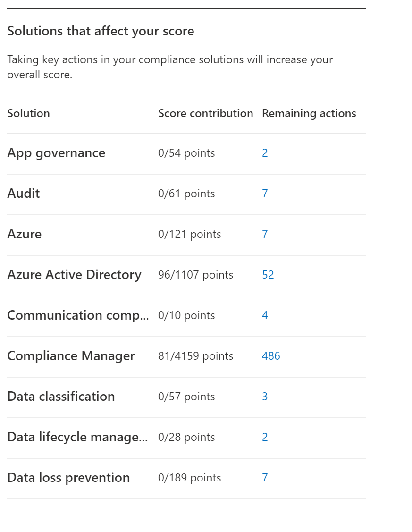Viewport: 412px width, 532px height.
Task: Click the Solutions that affect your score heading
Action: pos(101,31)
